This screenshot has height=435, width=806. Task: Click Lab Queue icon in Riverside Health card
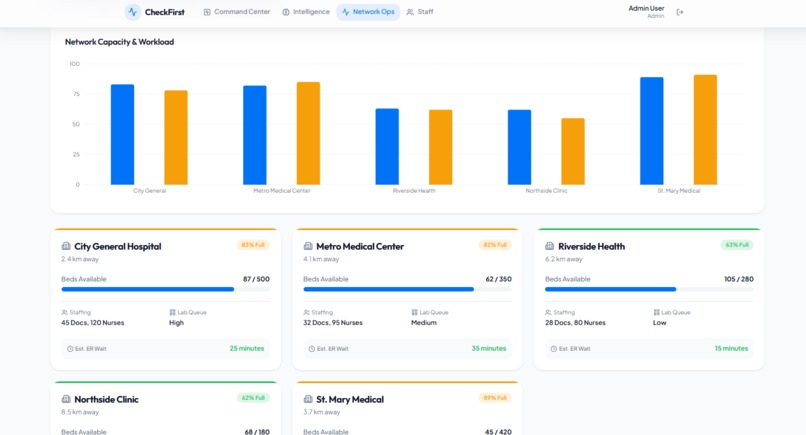click(x=656, y=313)
